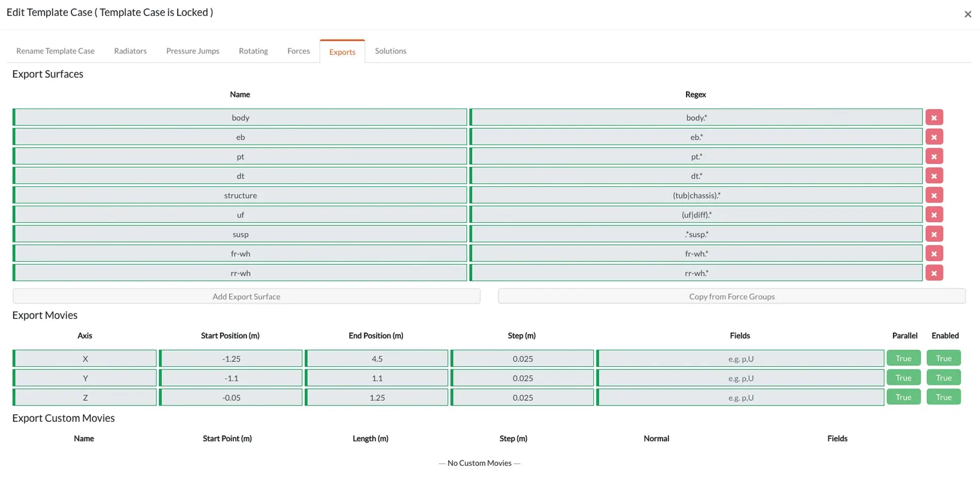Remove the dt export surface
Image resolution: width=980 pixels, height=477 pixels.
pyautogui.click(x=934, y=176)
